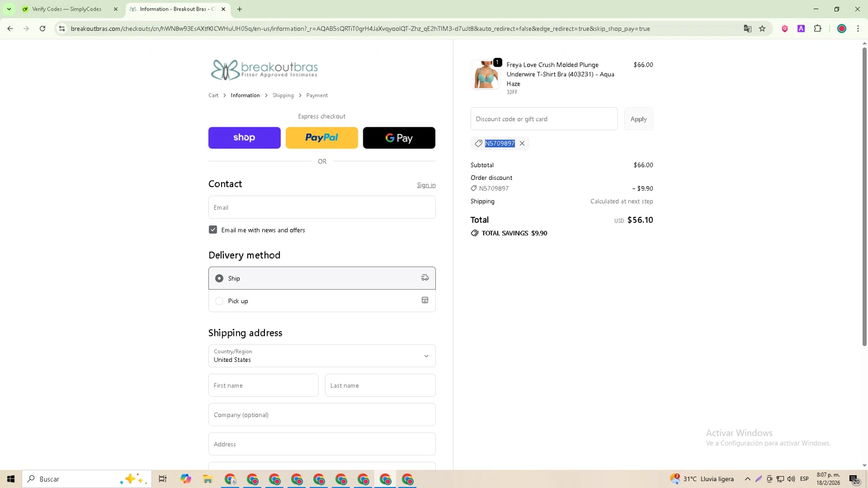The image size is (868, 488).
Task: Go to Cart breadcrumb
Action: click(214, 95)
